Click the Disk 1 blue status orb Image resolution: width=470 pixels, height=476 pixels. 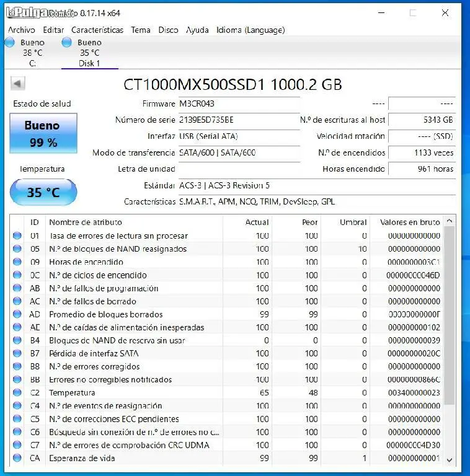[x=66, y=43]
